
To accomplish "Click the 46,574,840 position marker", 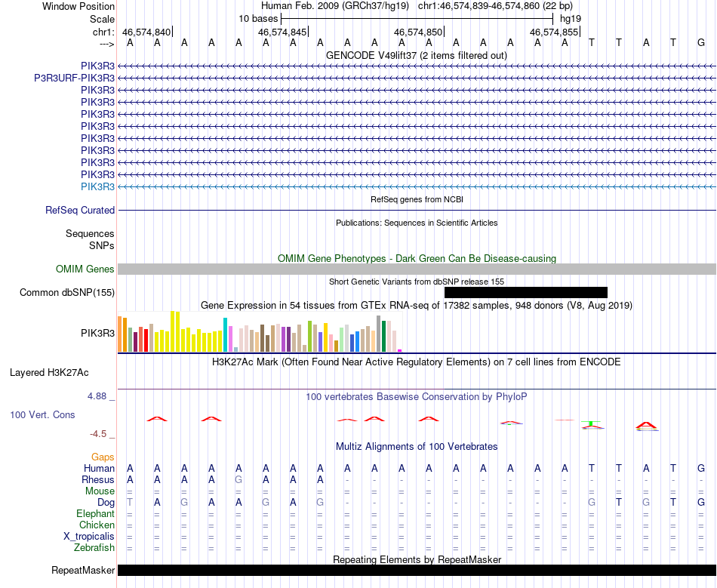I will pyautogui.click(x=148, y=32).
